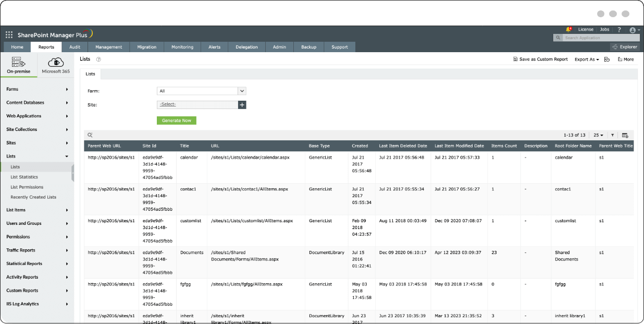Expand the Statistical Reports section
This screenshot has height=324, width=644.
(x=37, y=263)
